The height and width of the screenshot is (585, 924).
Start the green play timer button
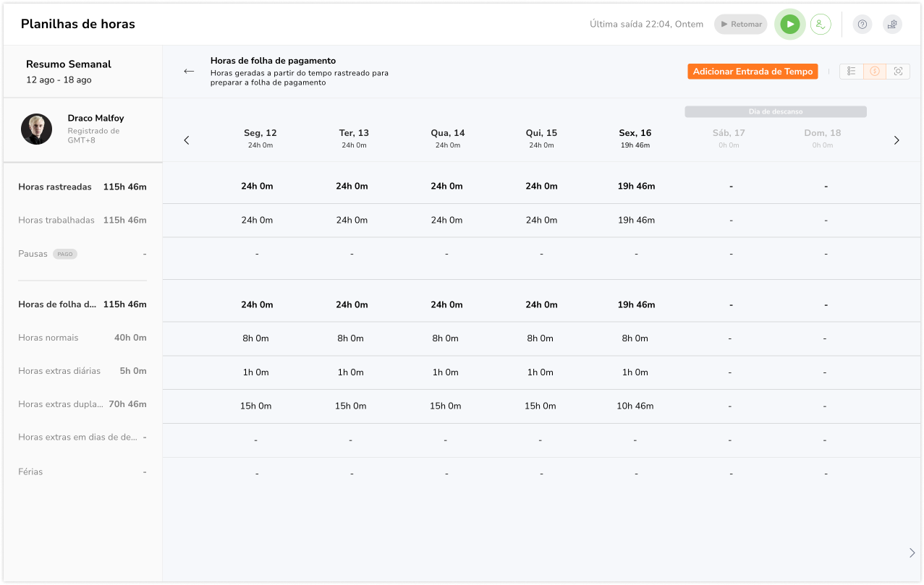(x=790, y=24)
